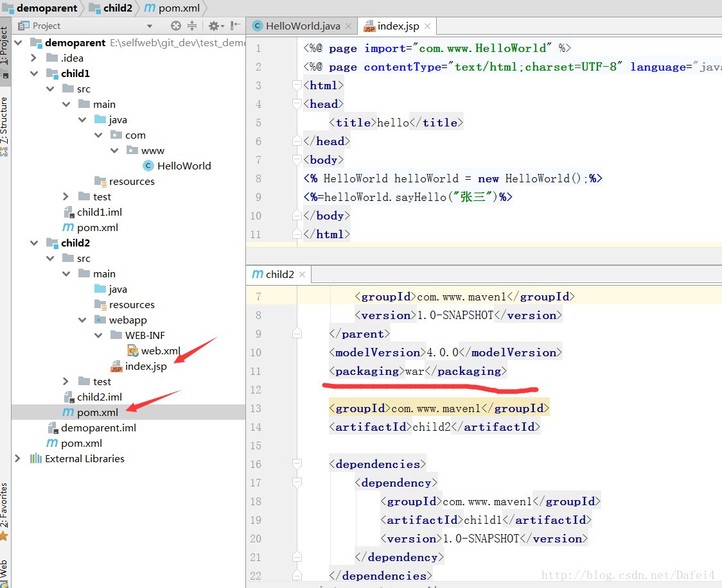Viewport: 722px width, 588px height.
Task: Select child2.iml file
Action: (100, 397)
